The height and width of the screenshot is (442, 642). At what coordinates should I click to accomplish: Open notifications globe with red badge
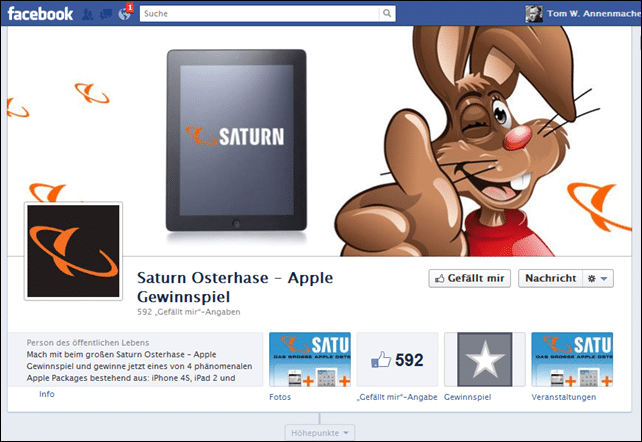[125, 14]
